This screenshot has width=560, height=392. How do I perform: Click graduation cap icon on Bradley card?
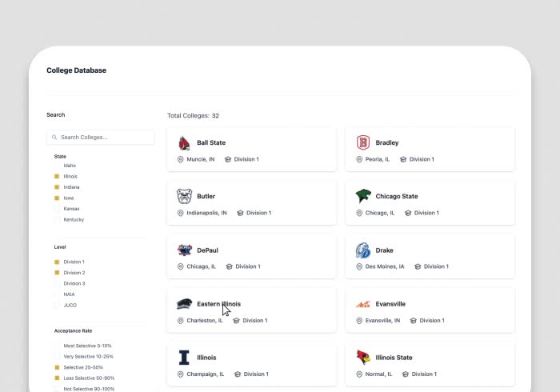403,159
